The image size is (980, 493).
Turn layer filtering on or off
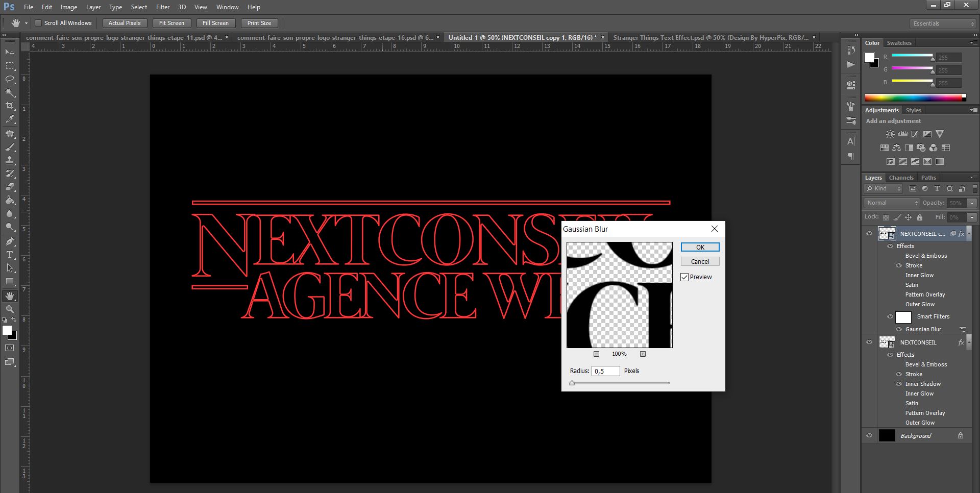[975, 189]
